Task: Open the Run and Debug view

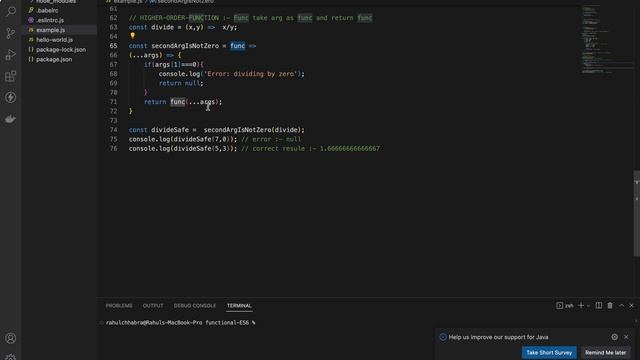Action: [x=11, y=55]
